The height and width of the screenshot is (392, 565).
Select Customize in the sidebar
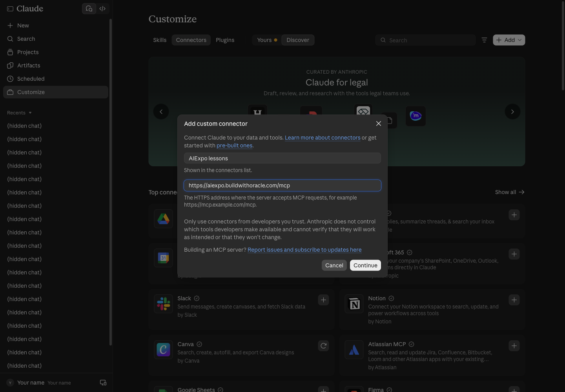(x=56, y=92)
